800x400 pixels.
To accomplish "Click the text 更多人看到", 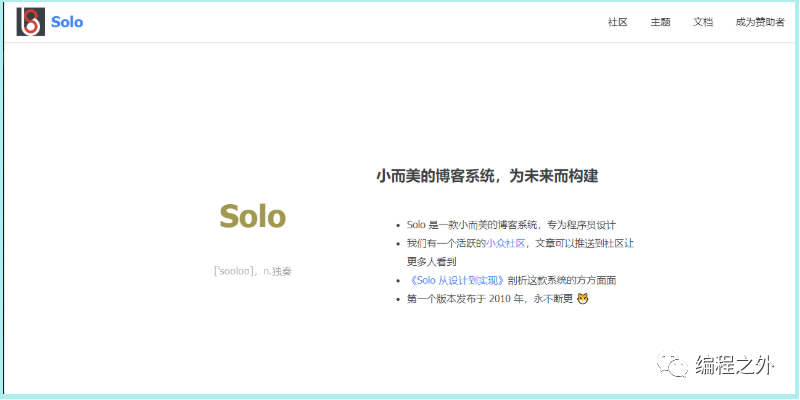I will pos(431,262).
